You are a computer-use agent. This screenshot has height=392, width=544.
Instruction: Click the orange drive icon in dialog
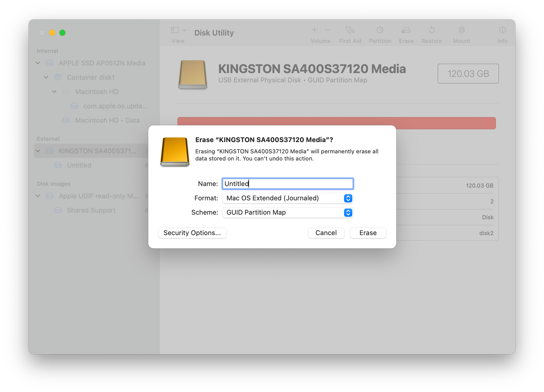tap(175, 152)
